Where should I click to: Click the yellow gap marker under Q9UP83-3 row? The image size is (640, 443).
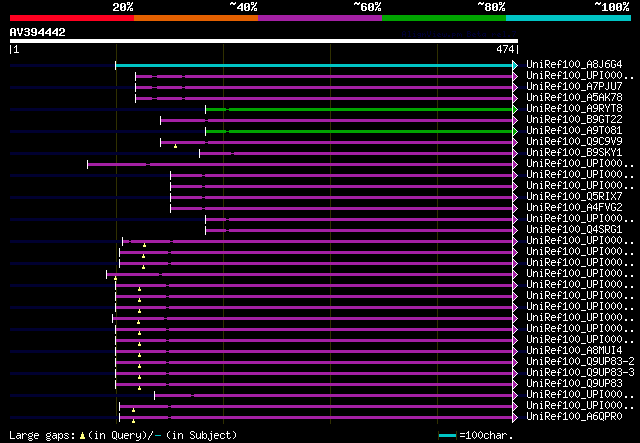tap(140, 377)
